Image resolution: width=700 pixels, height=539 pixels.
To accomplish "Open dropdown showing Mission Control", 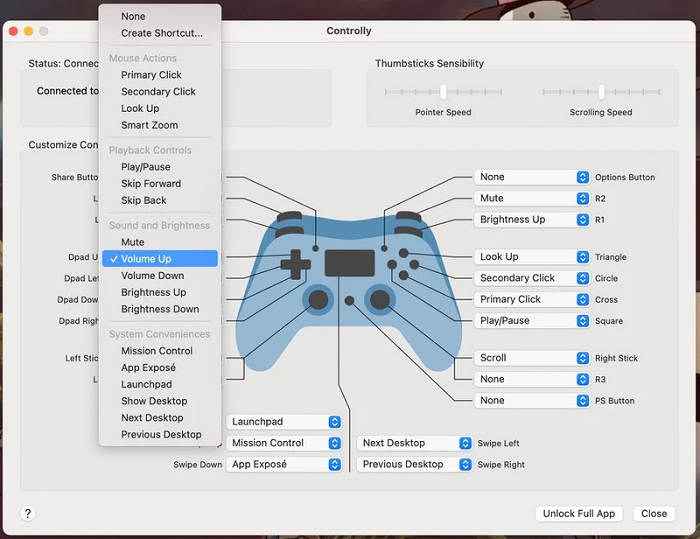I will (x=284, y=443).
